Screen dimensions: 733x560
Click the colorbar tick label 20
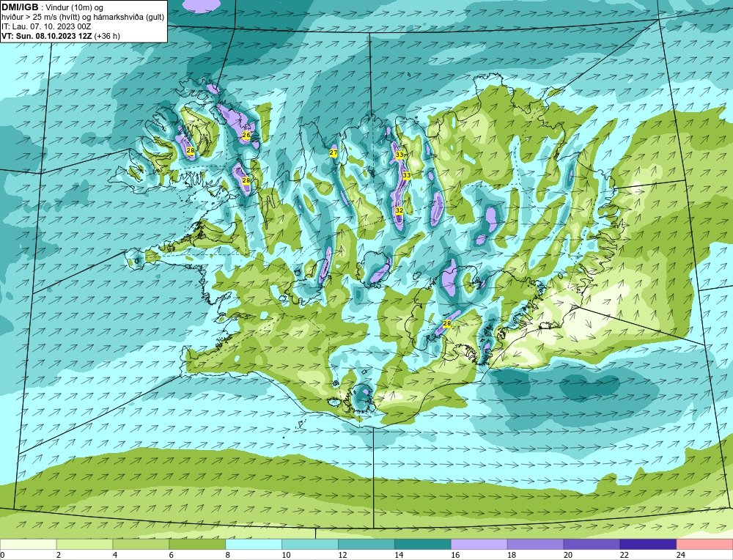pyautogui.click(x=568, y=555)
